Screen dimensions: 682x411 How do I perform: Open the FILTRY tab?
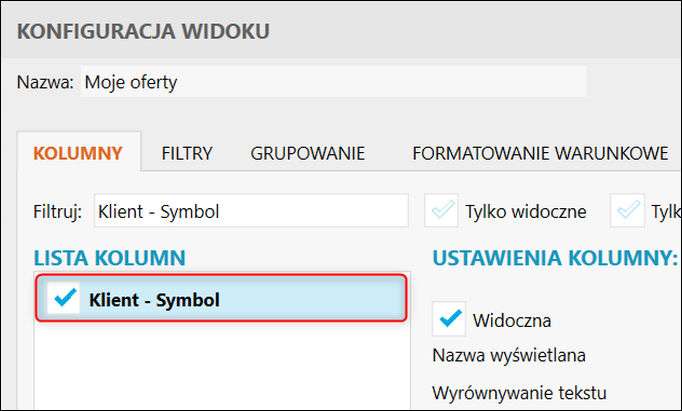[187, 153]
